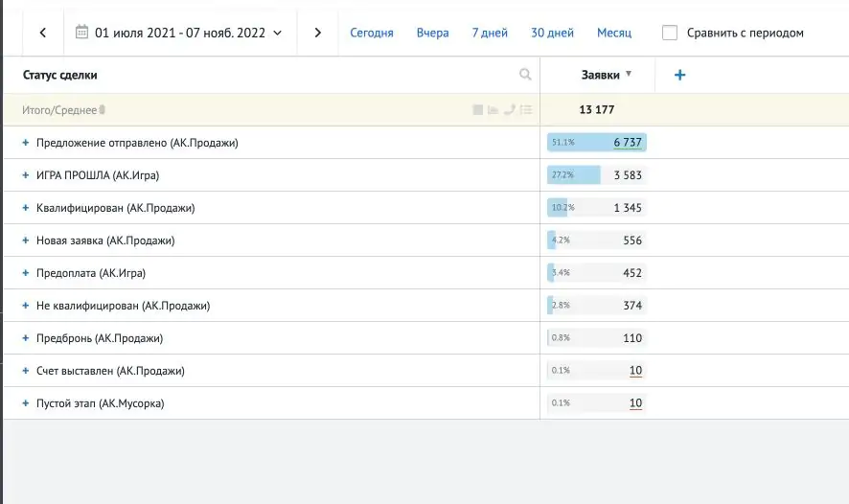Select the Вчера period
Screen dimensions: 849x504
pos(432,33)
